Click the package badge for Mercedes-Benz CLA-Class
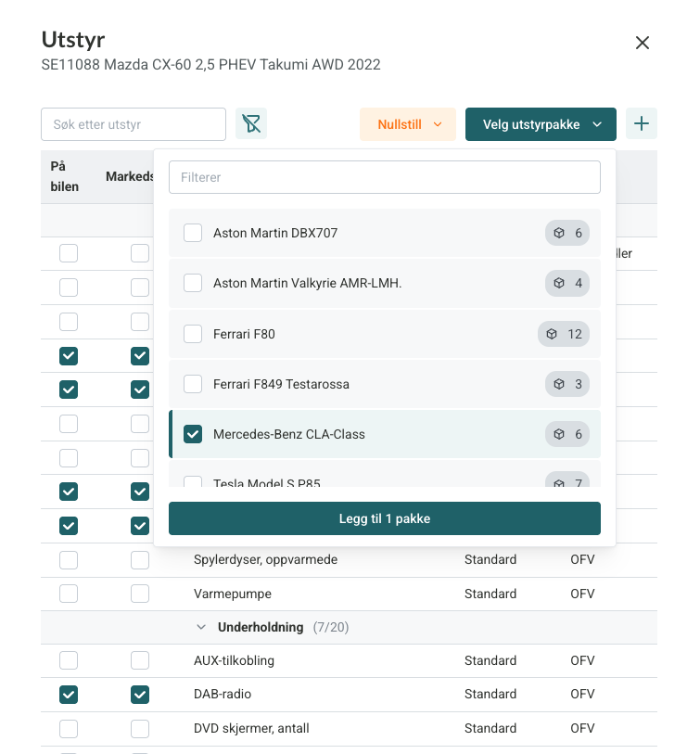The image size is (700, 754). click(567, 434)
